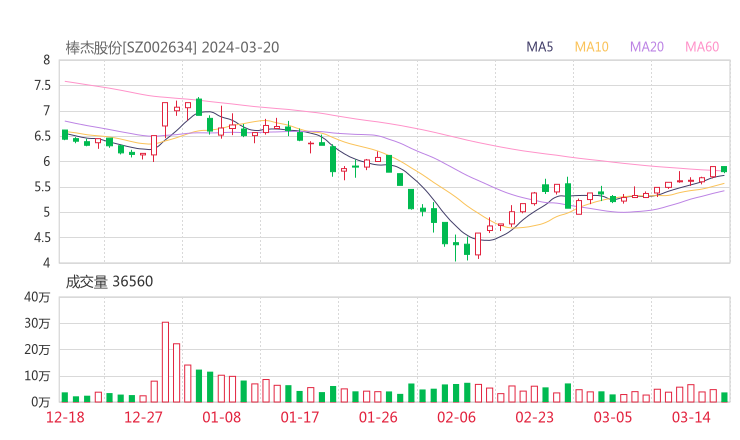The image size is (740, 440).
Task: Click the last green candlestick on the right
Action: (x=724, y=169)
